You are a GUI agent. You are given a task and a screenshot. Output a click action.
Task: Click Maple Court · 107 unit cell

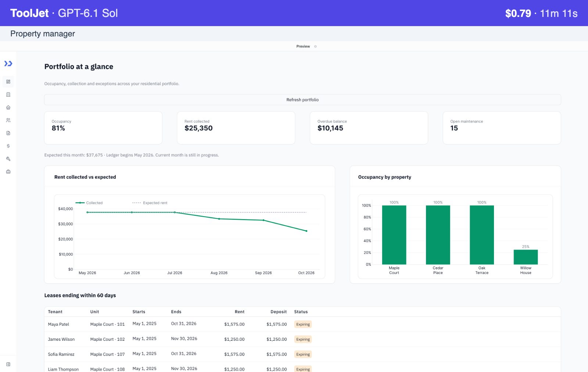coord(107,354)
